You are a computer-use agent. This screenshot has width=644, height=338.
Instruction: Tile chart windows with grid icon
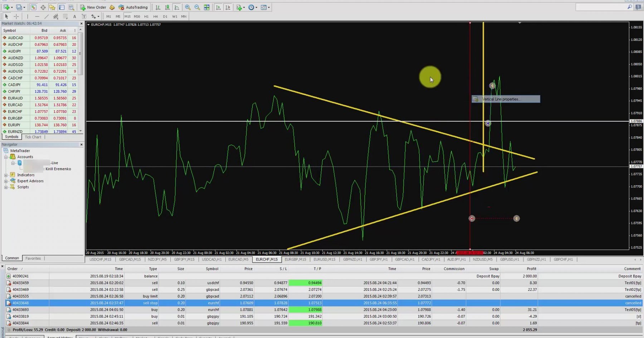pos(206,7)
